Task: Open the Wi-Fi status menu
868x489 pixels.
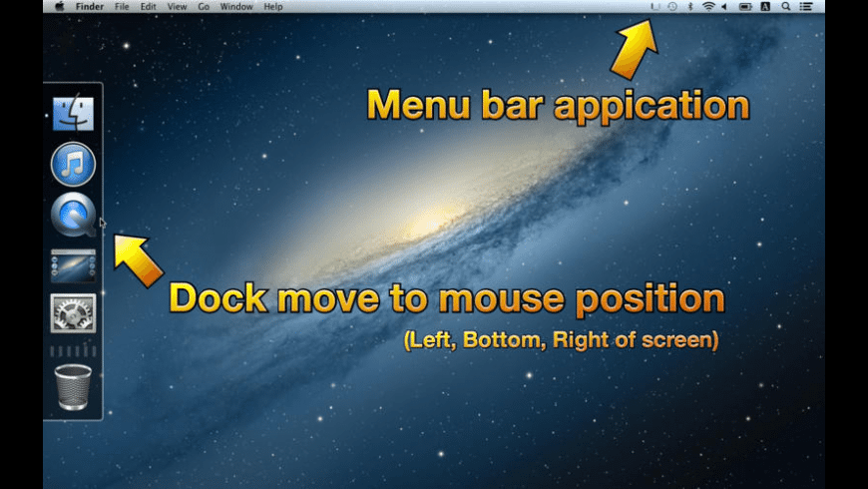Action: (708, 7)
